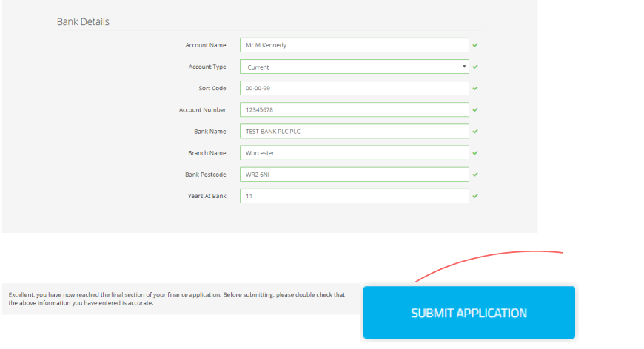
Task: Click the Years At Bank label
Action: tap(207, 196)
